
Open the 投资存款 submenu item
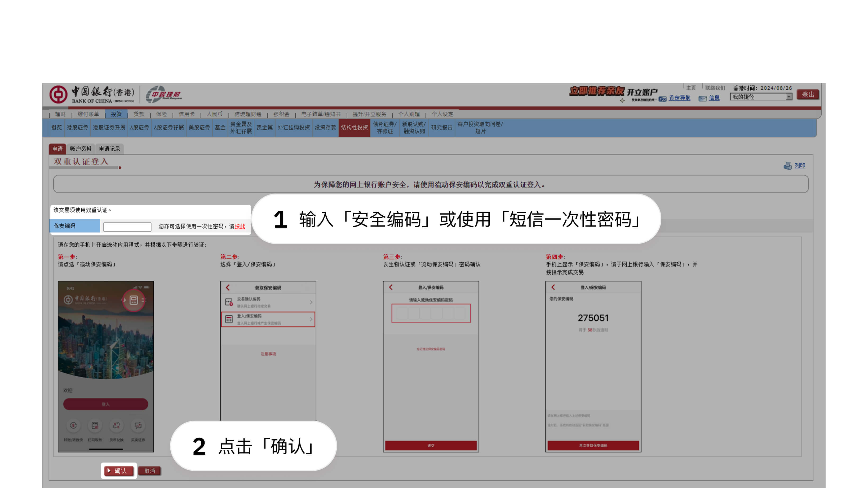(x=325, y=128)
